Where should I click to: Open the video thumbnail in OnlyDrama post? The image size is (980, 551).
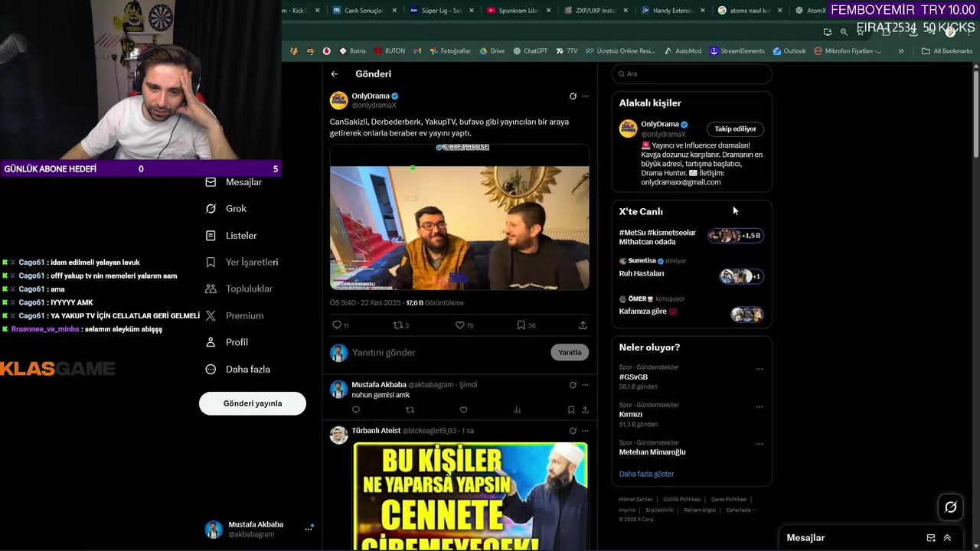[x=459, y=217]
